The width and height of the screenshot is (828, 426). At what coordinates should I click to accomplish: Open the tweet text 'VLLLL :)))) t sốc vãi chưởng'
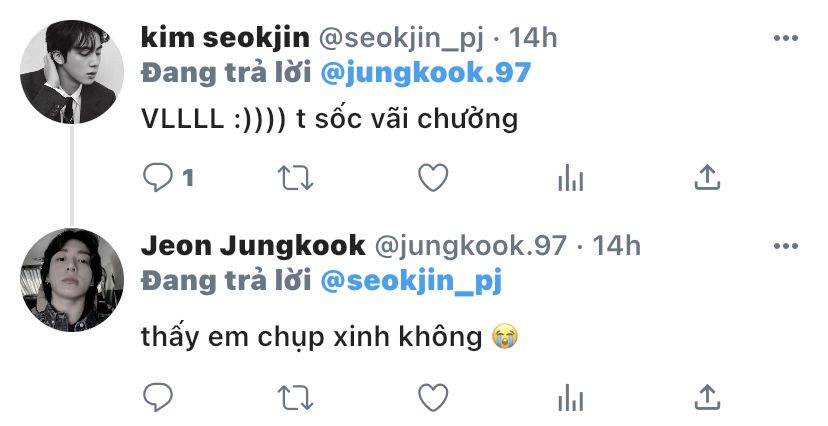pyautogui.click(x=330, y=119)
